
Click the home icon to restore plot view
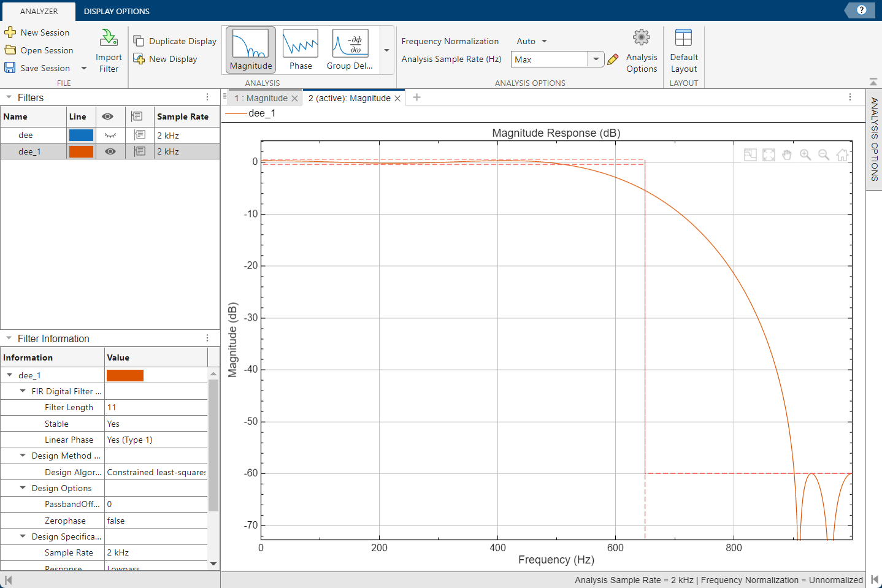842,155
